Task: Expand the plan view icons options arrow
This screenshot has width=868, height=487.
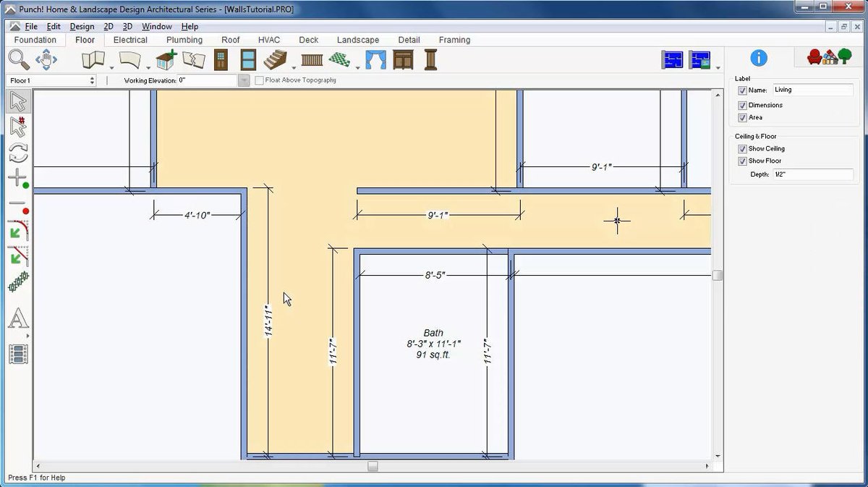Action: coord(718,68)
